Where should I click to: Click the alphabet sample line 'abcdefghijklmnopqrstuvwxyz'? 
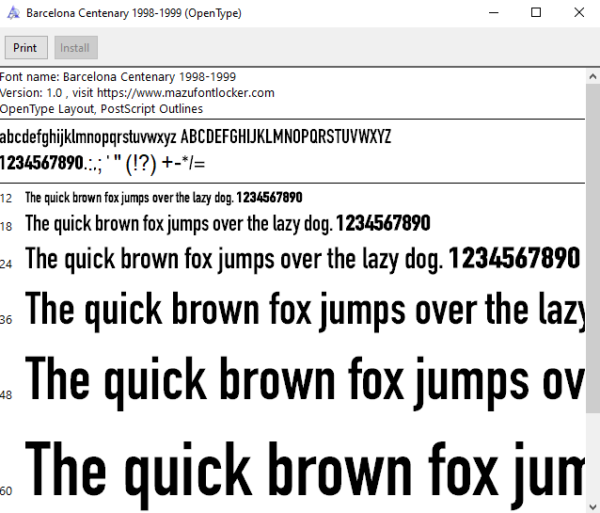(196, 137)
